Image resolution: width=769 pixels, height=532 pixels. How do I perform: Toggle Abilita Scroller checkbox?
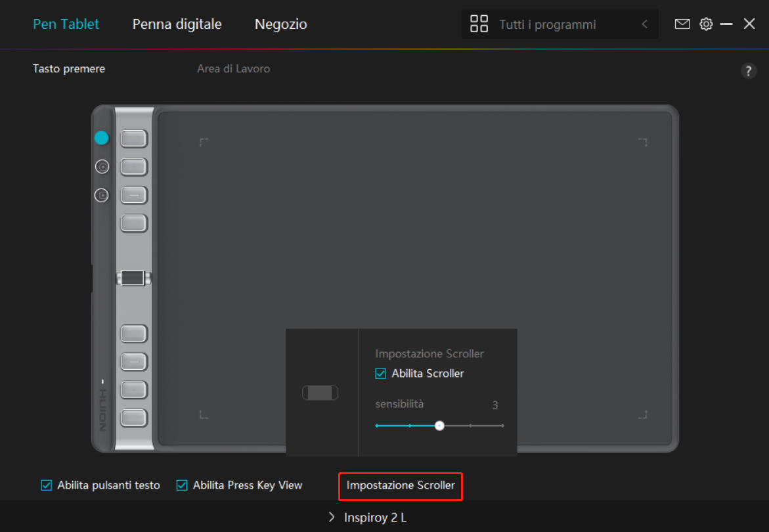tap(381, 374)
